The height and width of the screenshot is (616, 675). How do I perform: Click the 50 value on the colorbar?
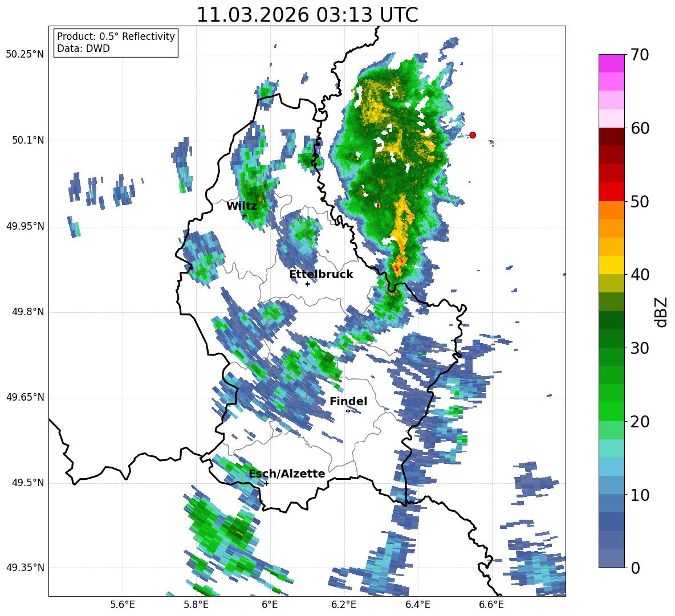click(640, 202)
